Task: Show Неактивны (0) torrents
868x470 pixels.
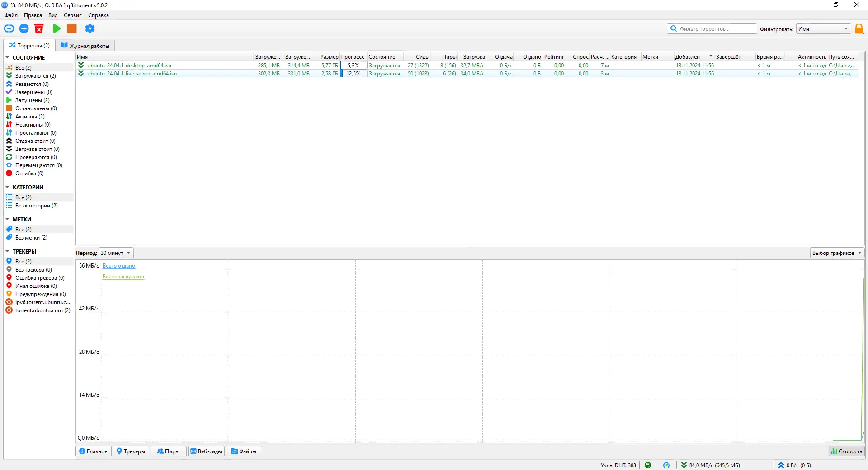Action: [x=33, y=125]
